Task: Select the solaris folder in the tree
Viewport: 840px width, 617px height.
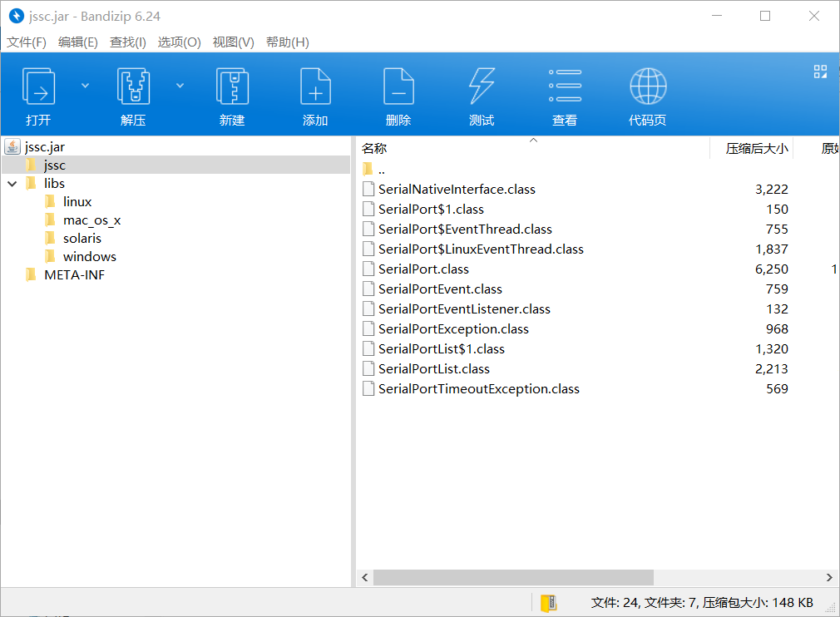Action: tap(82, 239)
